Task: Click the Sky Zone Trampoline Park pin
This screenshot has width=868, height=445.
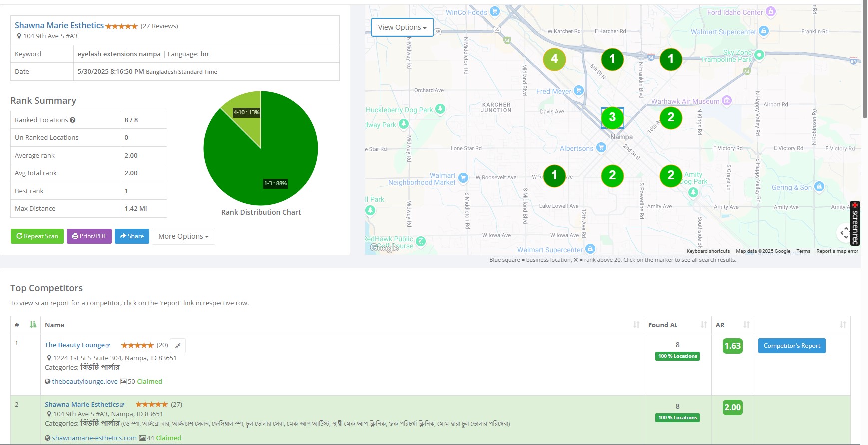Action: tap(759, 55)
